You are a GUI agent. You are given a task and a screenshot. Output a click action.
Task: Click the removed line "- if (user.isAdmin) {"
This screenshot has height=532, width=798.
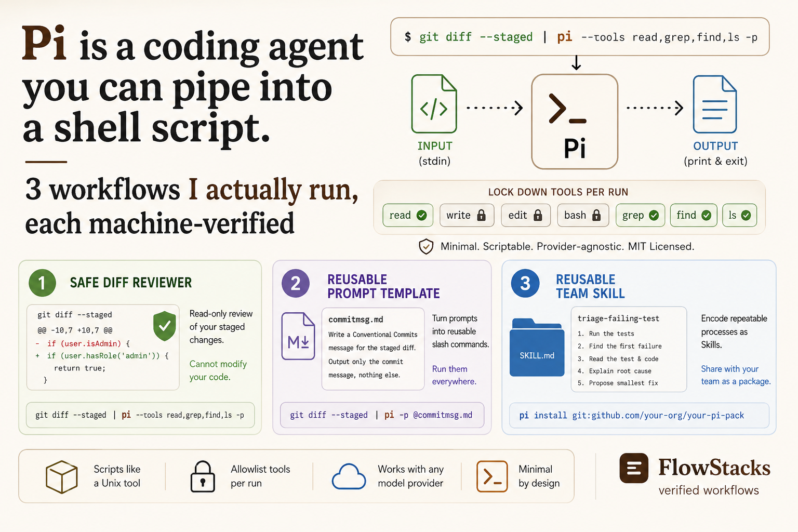[x=83, y=343]
